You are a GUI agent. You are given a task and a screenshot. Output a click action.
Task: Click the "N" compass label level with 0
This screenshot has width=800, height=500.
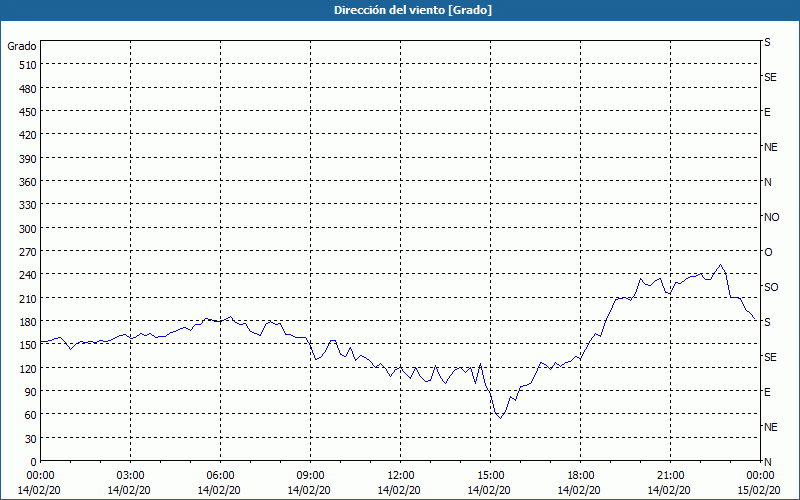[767, 462]
